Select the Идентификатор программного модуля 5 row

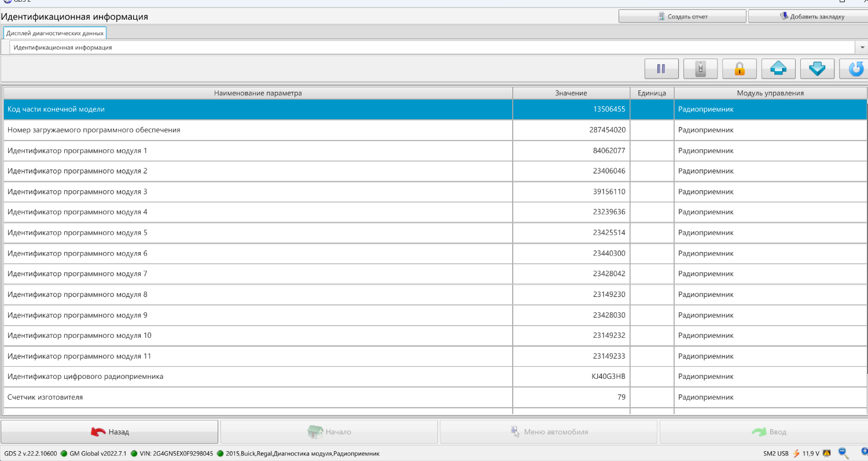pos(435,233)
